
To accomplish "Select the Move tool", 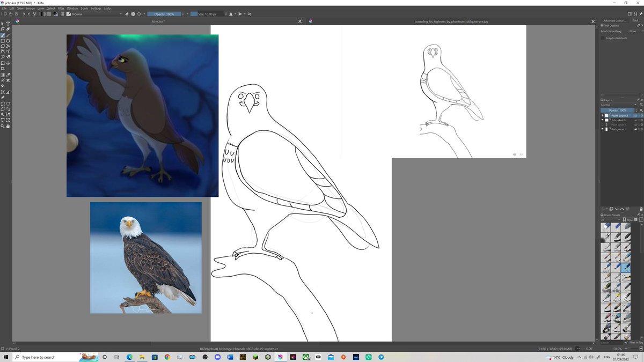I will (x=8, y=63).
